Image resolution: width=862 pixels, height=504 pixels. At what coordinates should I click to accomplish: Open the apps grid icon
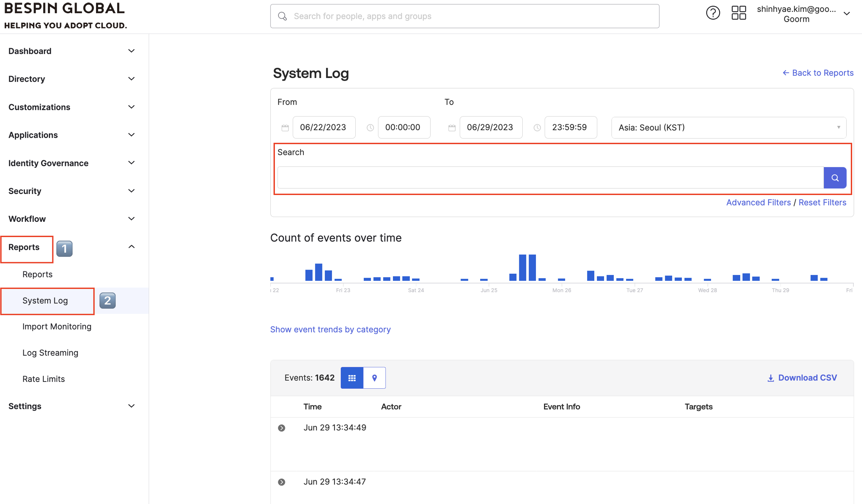(x=738, y=13)
